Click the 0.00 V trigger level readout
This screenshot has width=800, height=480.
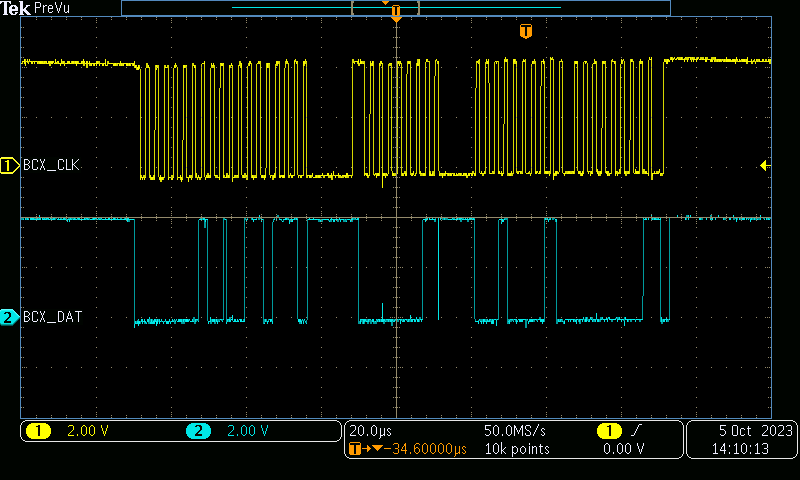(623, 449)
